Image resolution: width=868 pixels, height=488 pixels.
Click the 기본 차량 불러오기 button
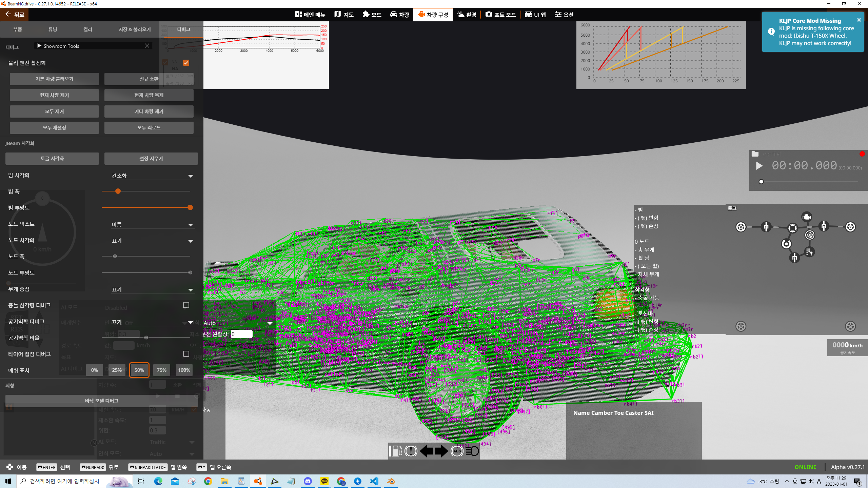54,79
